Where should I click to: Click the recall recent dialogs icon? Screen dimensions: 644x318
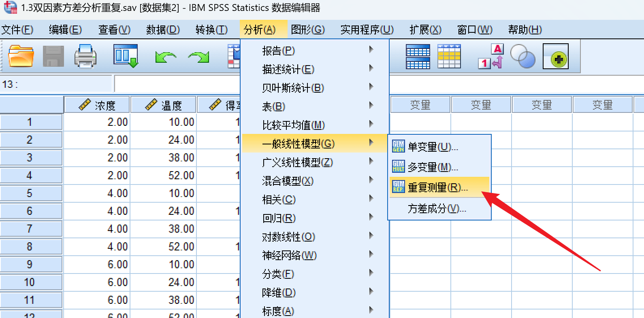tap(126, 56)
